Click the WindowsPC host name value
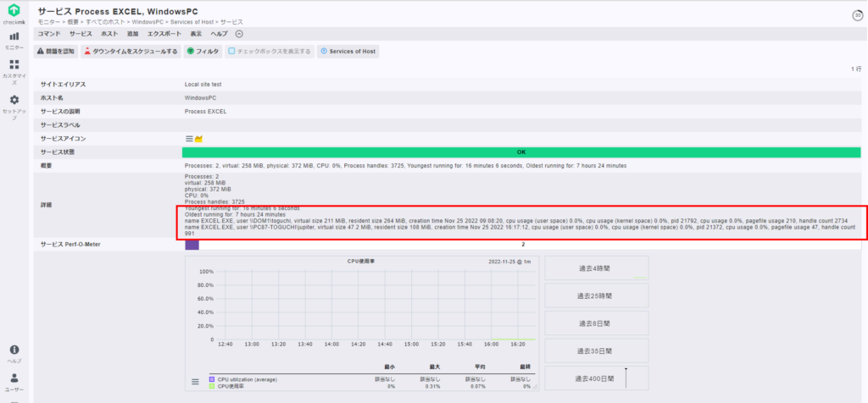 [201, 98]
